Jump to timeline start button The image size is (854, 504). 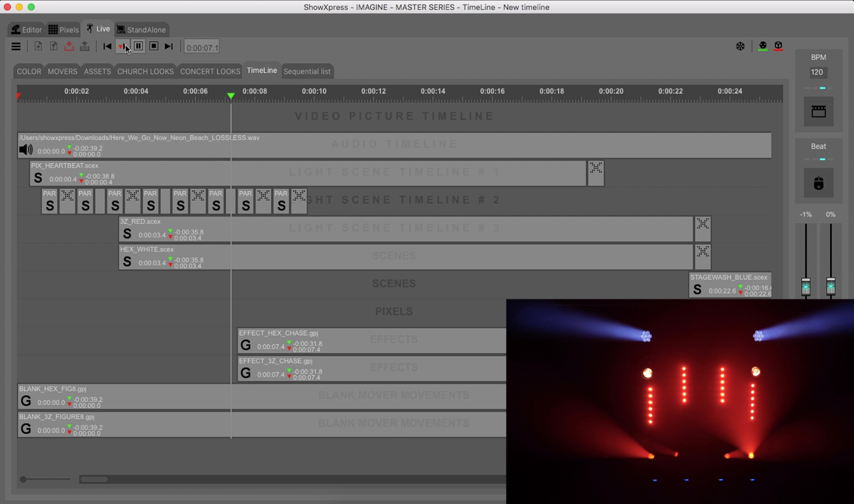107,46
